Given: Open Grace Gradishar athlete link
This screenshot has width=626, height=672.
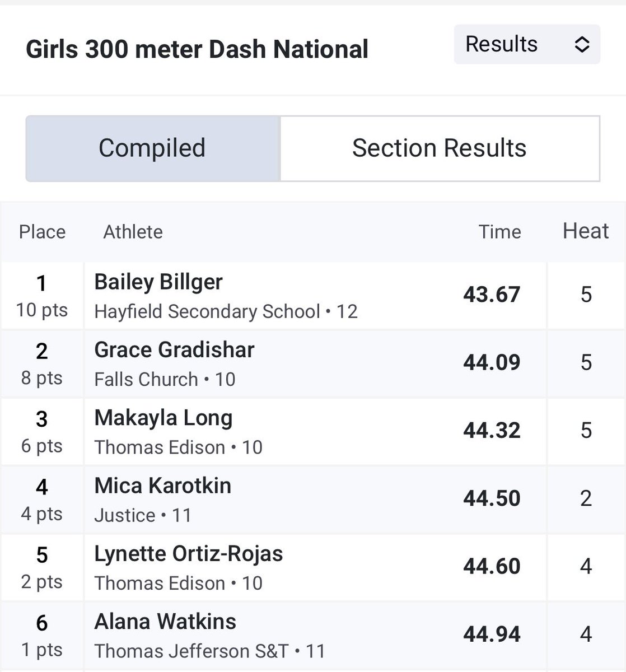Looking at the screenshot, I should (174, 349).
